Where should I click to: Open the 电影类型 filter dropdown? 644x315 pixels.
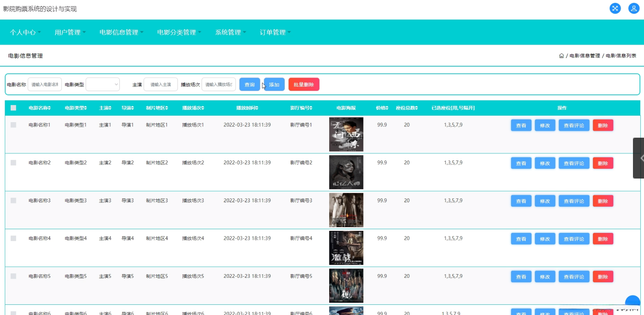[103, 85]
